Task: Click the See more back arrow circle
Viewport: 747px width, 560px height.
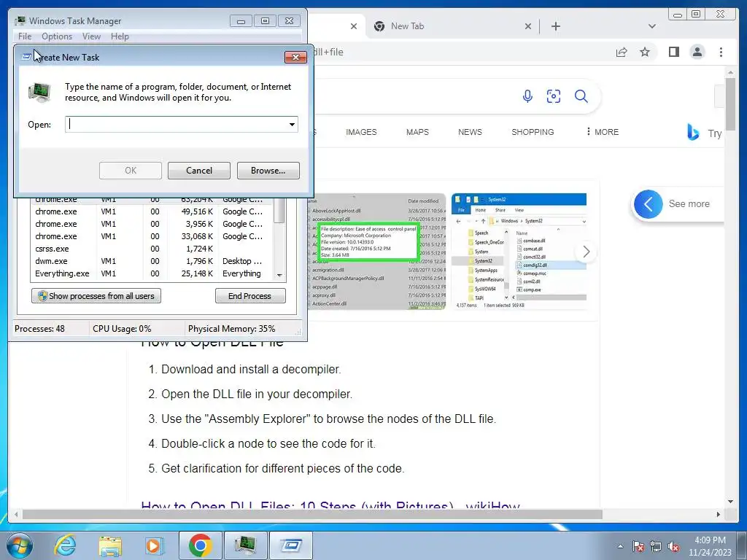Action: click(648, 204)
